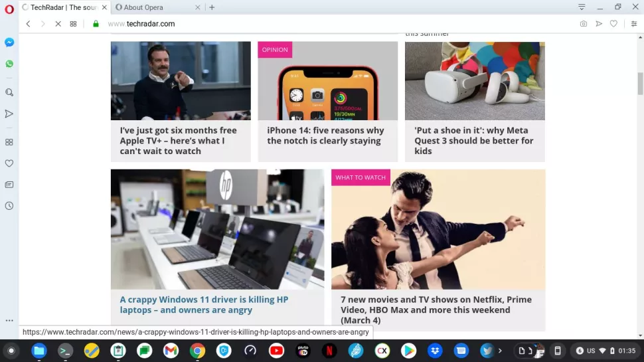
Task: Open Pluto TV from the shelf
Action: (303, 351)
